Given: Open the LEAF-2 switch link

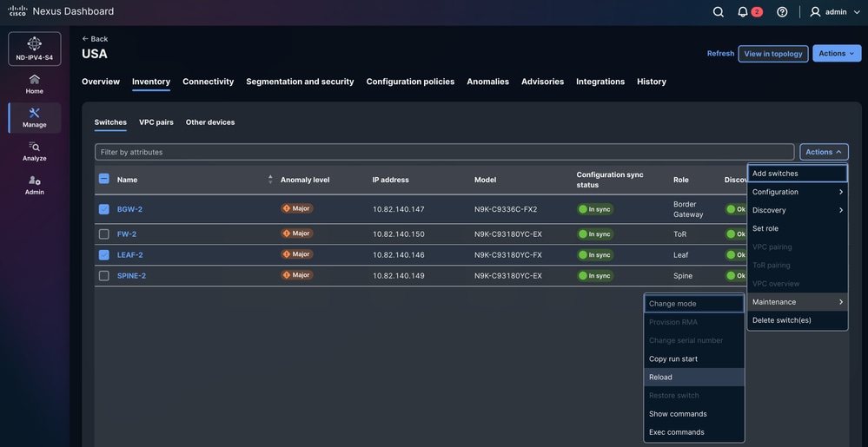Looking at the screenshot, I should point(130,255).
